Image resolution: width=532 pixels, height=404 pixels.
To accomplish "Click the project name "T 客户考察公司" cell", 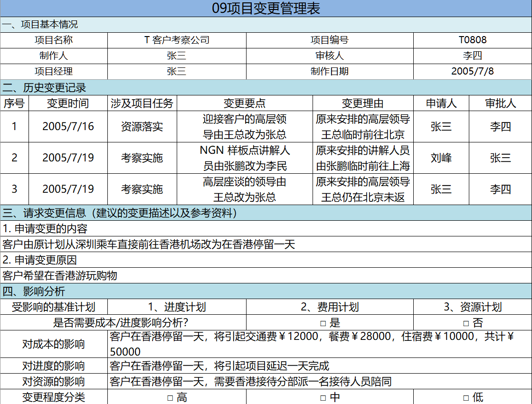I will (x=177, y=40).
